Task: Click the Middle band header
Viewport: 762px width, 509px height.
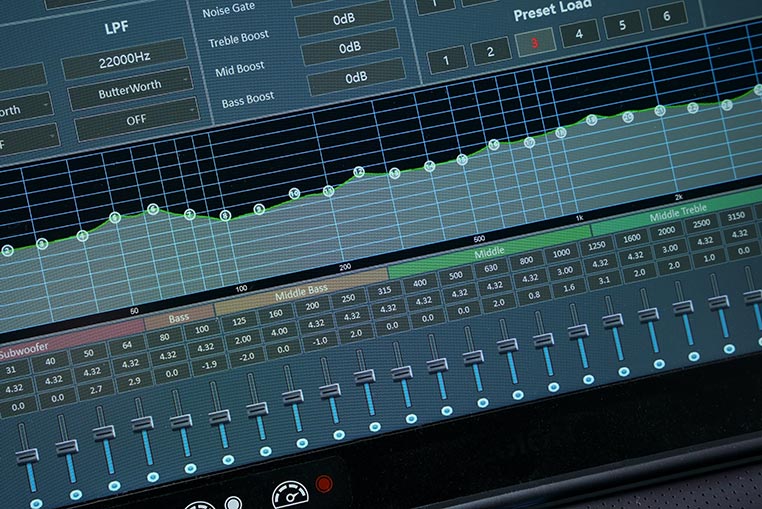Action: click(489, 252)
